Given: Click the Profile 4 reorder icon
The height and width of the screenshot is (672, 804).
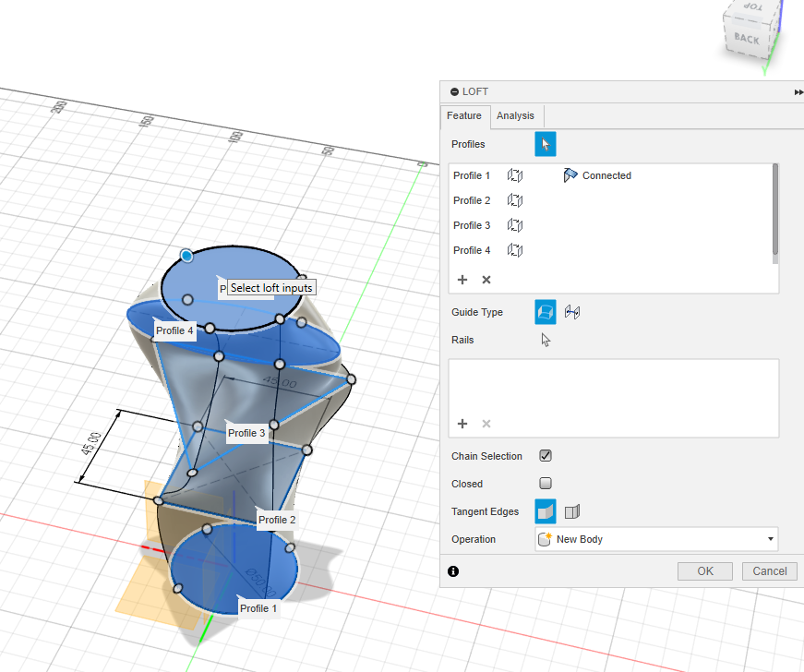Looking at the screenshot, I should (515, 250).
